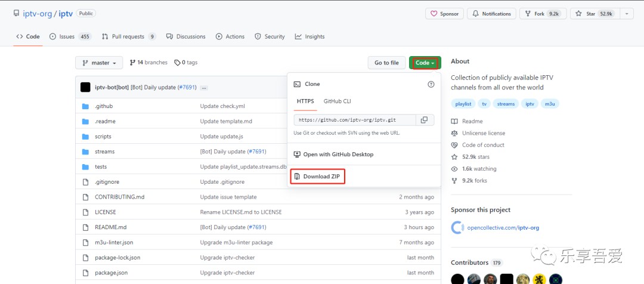The height and width of the screenshot is (284, 644).
Task: Open the Insights tab
Action: (309, 36)
